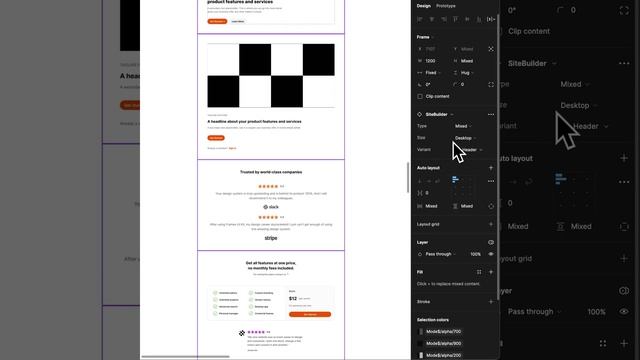The width and height of the screenshot is (640, 360).
Task: Add stroke with plus icon
Action: 491,302
